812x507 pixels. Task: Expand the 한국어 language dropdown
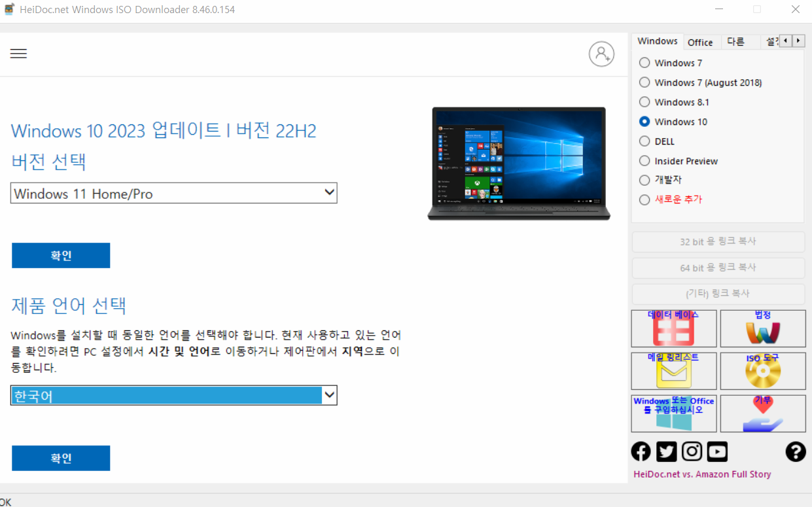174,395
